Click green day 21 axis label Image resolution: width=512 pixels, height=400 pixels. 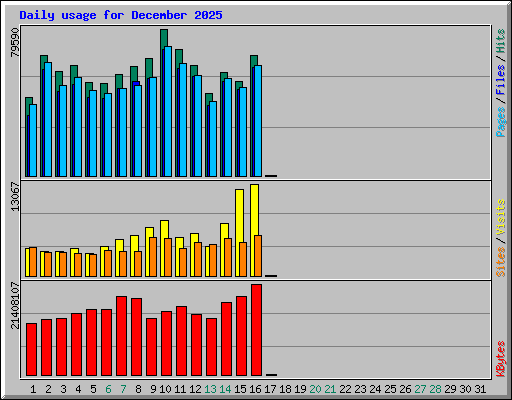(330, 389)
